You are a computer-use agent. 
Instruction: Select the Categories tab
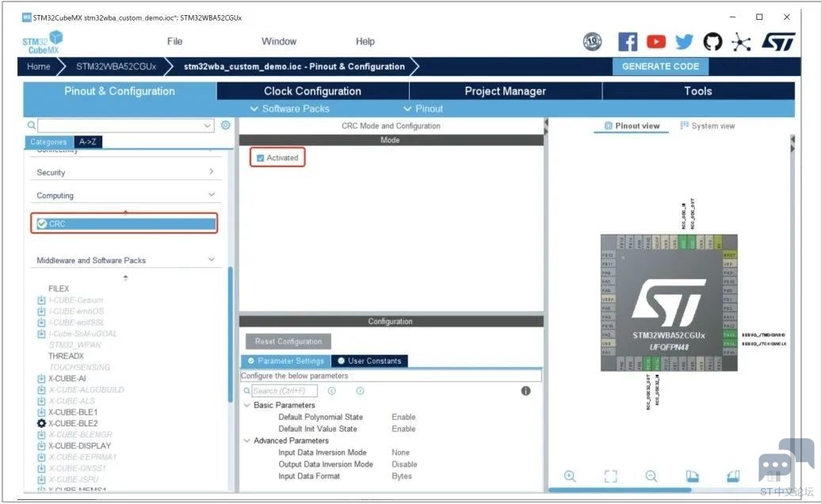pyautogui.click(x=48, y=142)
